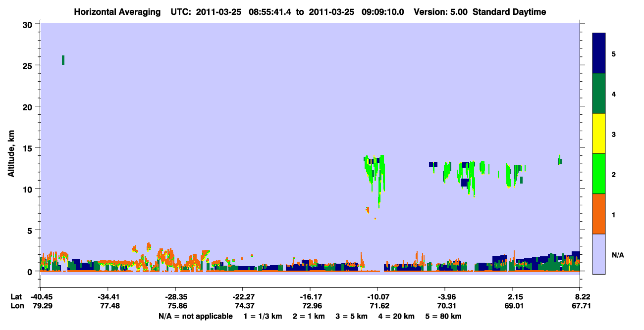
Task: Click longitude value 75.86
Action: pyautogui.click(x=177, y=306)
